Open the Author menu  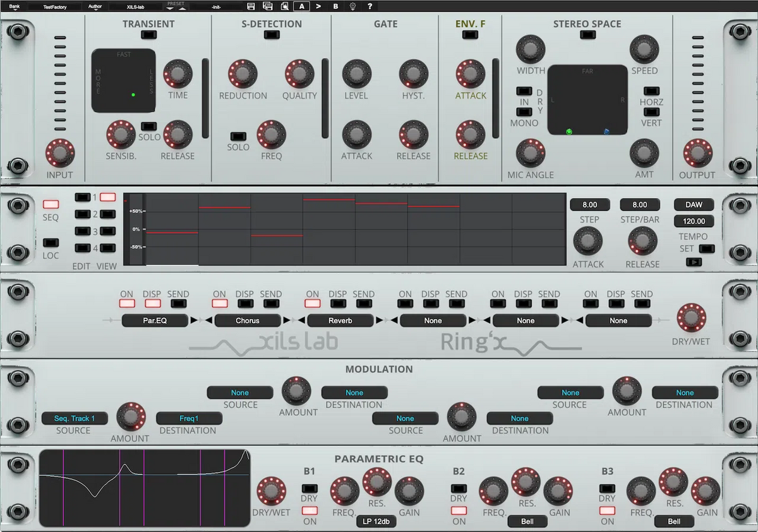(x=95, y=6)
